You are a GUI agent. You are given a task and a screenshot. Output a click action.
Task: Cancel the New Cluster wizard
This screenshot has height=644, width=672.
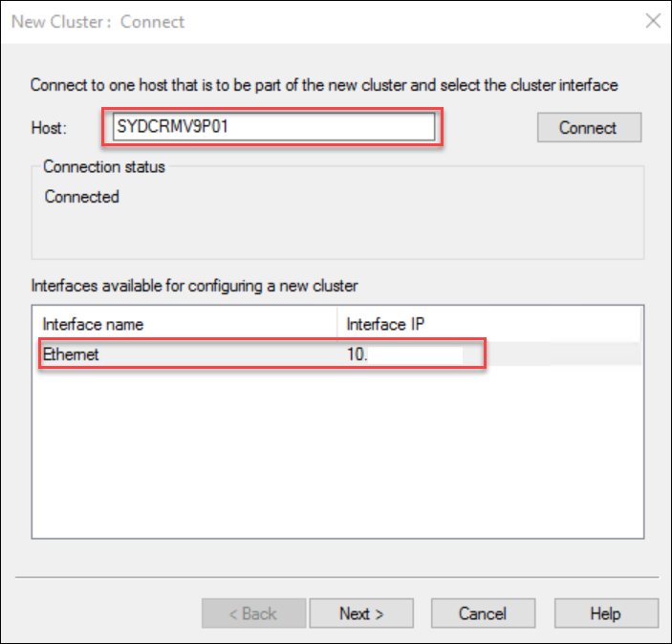(x=483, y=613)
